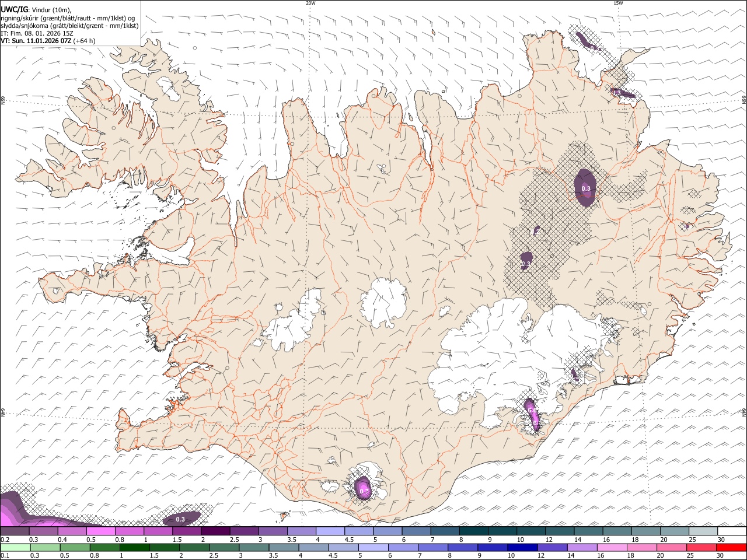This screenshot has width=747, height=560.
Task: Pick the pale green 0.1 swatch in rain legend
Action: [x=15, y=548]
